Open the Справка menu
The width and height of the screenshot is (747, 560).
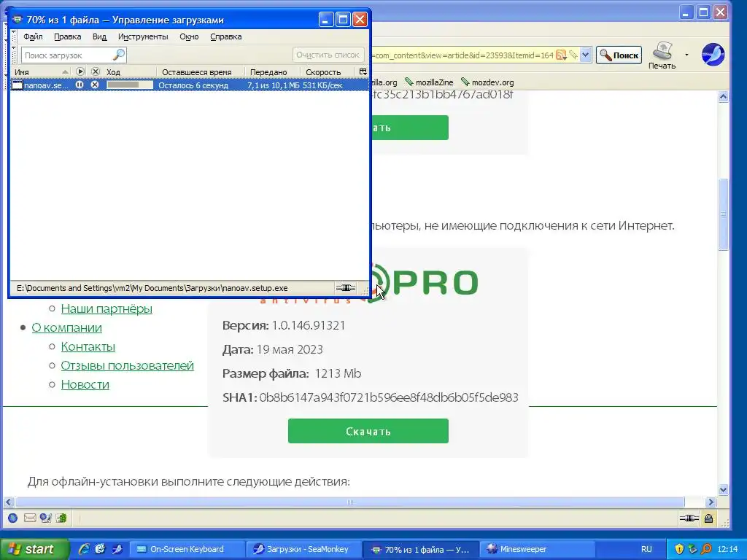(226, 36)
